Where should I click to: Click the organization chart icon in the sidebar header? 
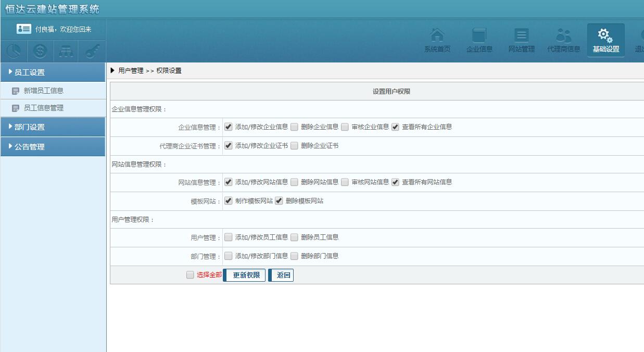click(66, 51)
